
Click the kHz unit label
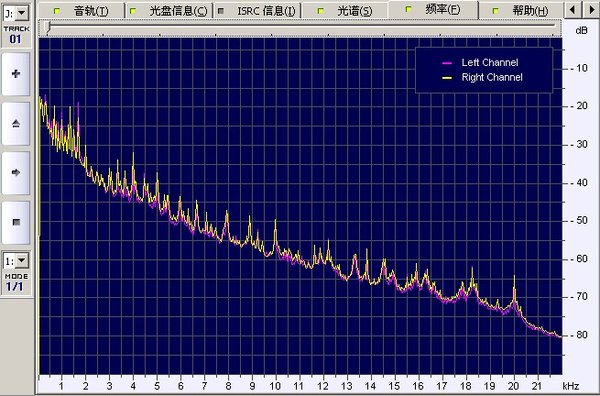tap(571, 386)
